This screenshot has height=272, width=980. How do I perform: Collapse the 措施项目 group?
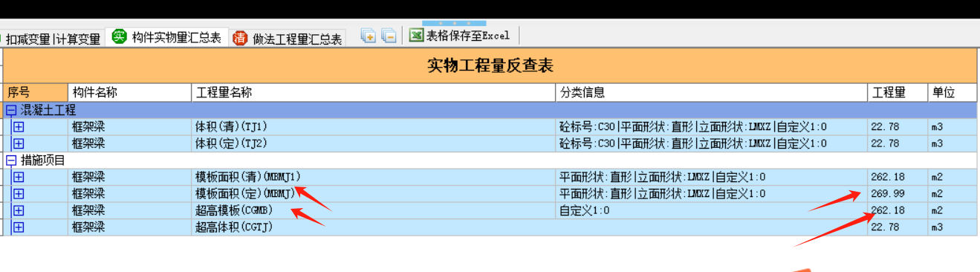(10, 160)
